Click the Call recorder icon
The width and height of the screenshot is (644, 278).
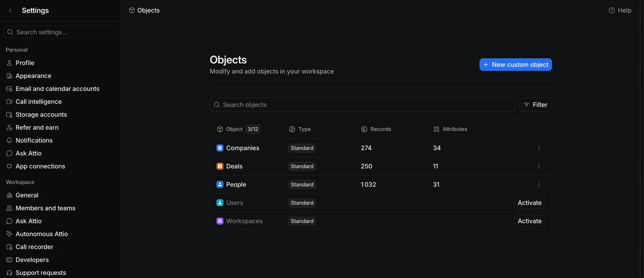[9, 247]
